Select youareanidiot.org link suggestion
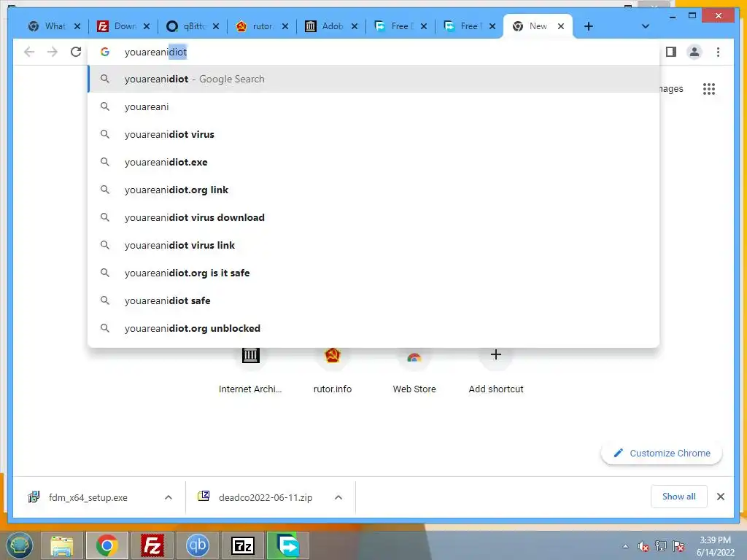Image resolution: width=747 pixels, height=560 pixels. [373, 190]
